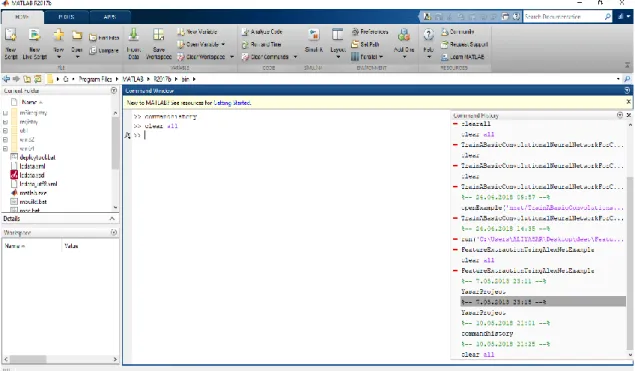Open the Workspace panel actions menu
Screen dimensions: 635x371
click(114, 232)
